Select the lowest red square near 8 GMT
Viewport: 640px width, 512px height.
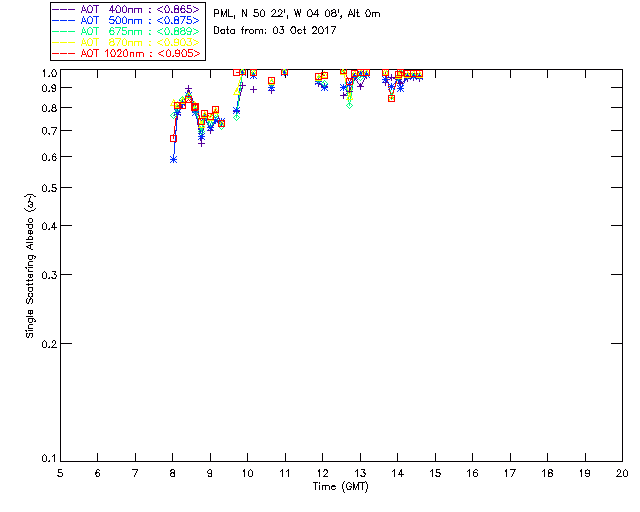coord(173,138)
